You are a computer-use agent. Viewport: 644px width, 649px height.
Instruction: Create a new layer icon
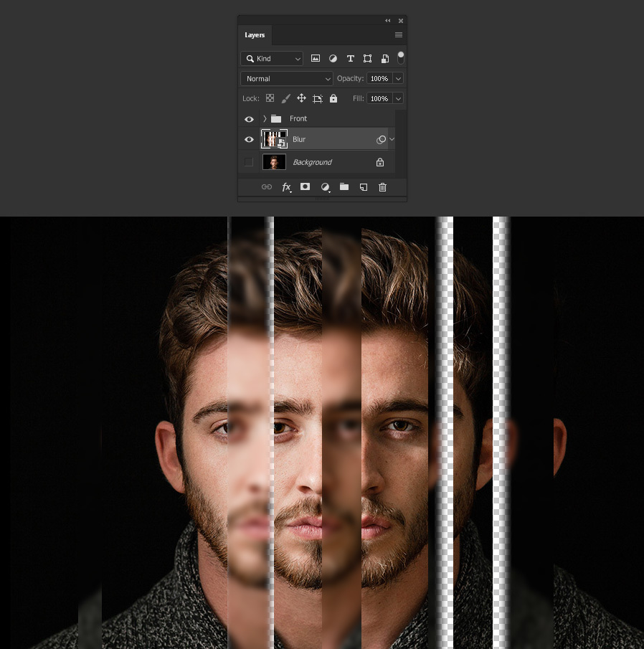[x=364, y=187]
